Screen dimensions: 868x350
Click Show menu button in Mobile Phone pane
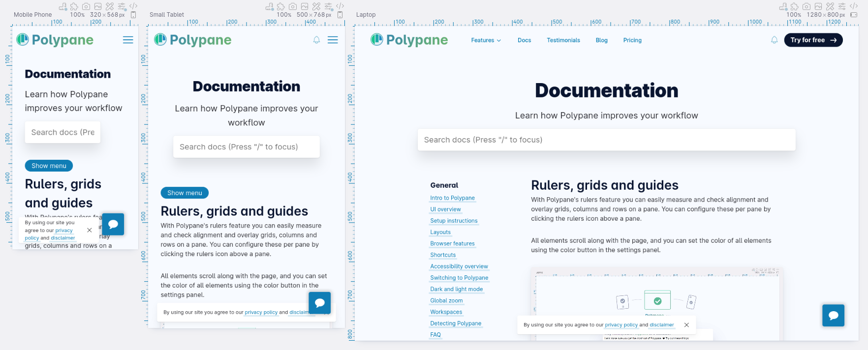pos(49,166)
